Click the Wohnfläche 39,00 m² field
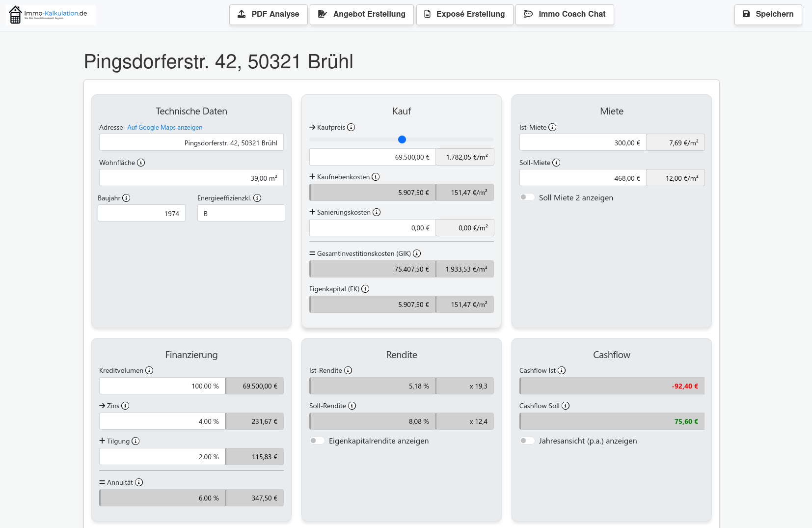 point(191,178)
